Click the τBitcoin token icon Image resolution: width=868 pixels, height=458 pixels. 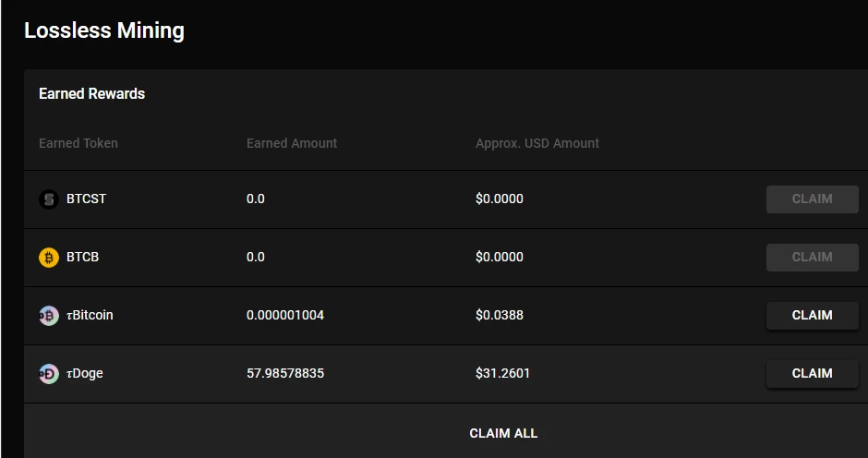click(49, 315)
